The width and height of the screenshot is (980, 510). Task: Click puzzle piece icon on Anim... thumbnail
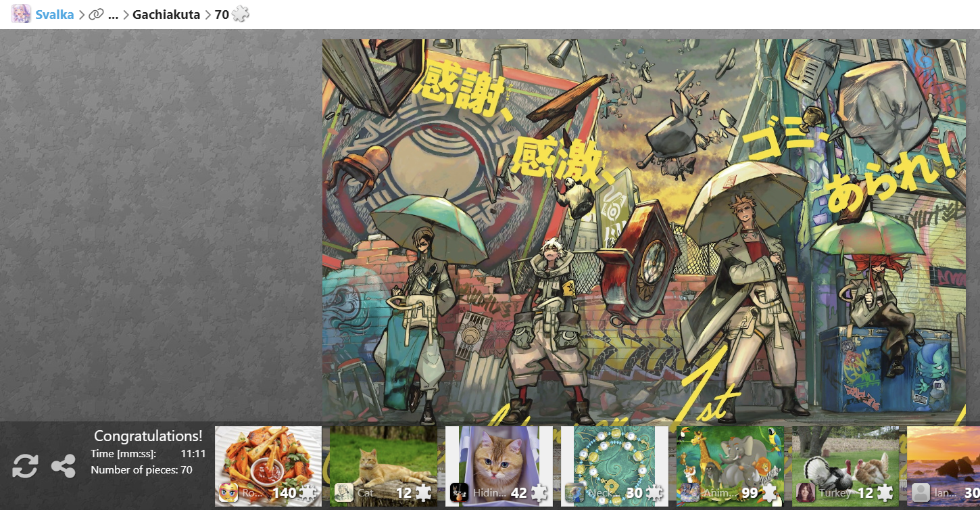[x=770, y=493]
